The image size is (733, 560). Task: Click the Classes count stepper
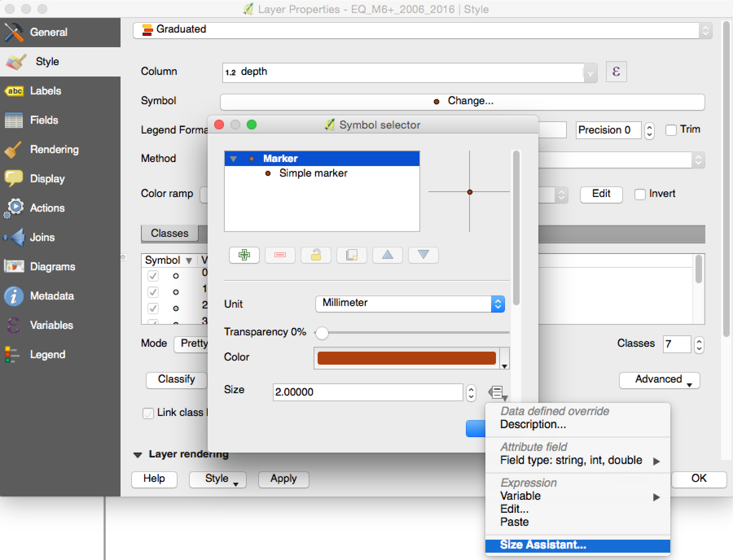tap(699, 345)
